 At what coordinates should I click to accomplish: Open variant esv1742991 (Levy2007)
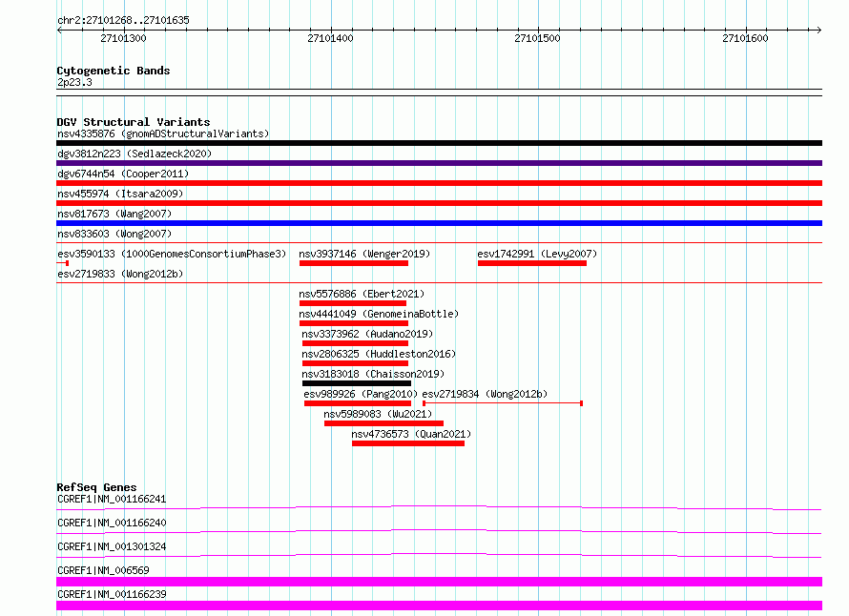[537, 254]
